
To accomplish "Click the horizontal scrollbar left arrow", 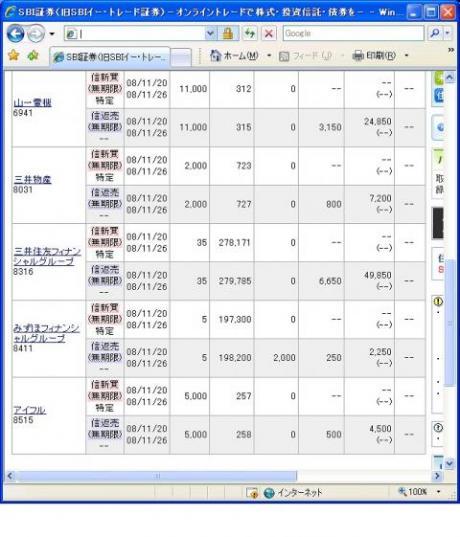I will click(10, 476).
